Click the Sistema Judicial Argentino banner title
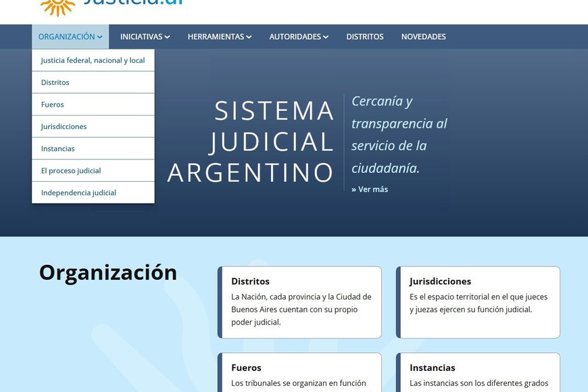The height and width of the screenshot is (392, 588). click(251, 141)
